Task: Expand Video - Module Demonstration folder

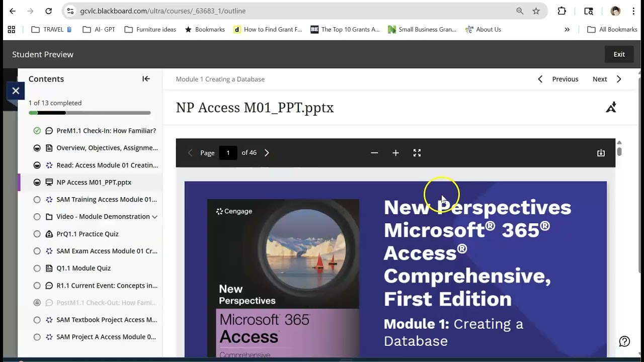Action: [x=154, y=217]
